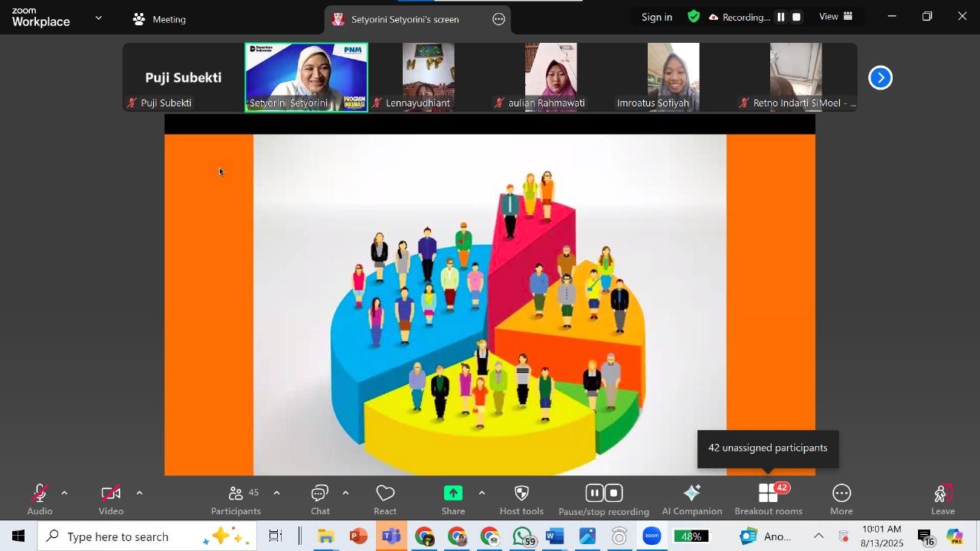Open the View layout dropdown
The image size is (980, 551).
pos(836,17)
